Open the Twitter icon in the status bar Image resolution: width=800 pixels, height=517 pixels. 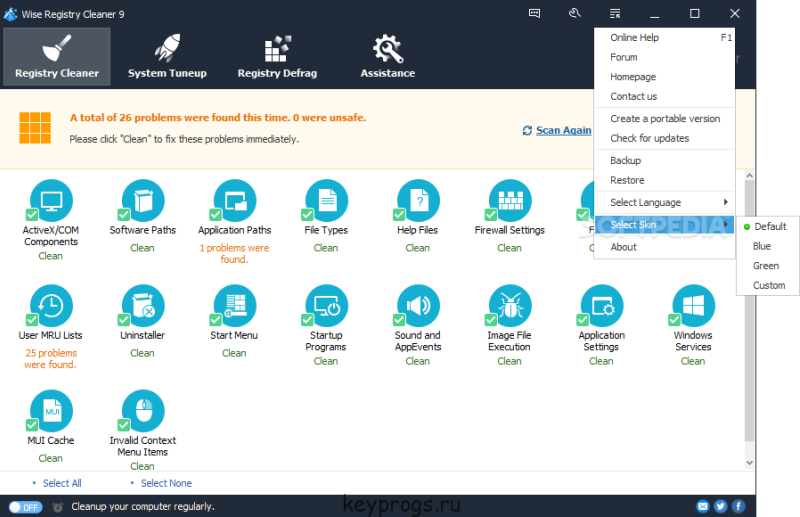pos(720,506)
